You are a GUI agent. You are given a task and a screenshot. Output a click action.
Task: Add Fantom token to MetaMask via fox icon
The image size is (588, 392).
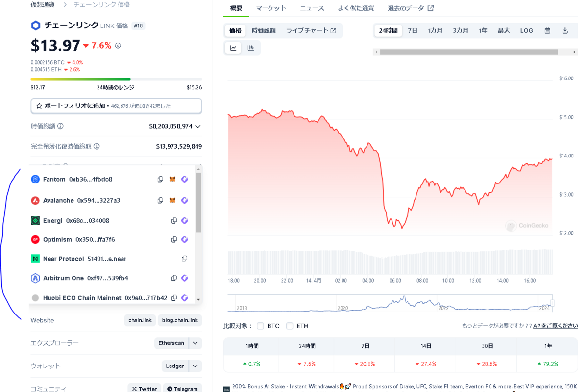(x=172, y=180)
